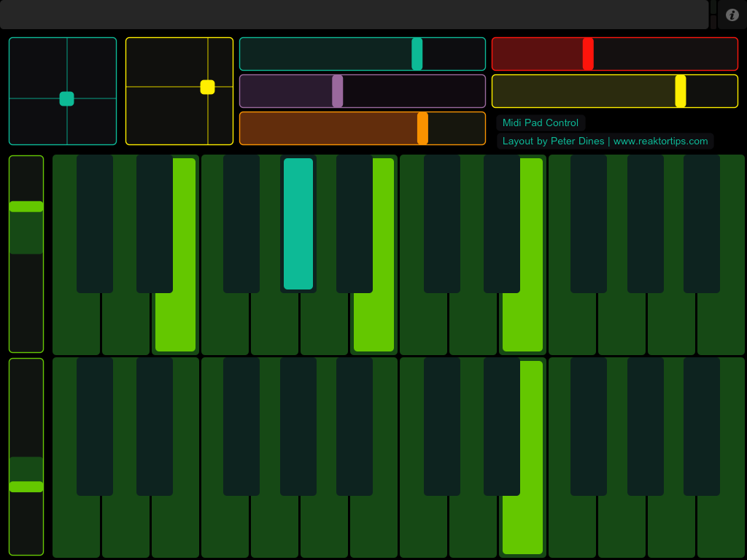Play the rightmost white key of lower keyboard
This screenshot has height=560, width=747.
(721, 526)
